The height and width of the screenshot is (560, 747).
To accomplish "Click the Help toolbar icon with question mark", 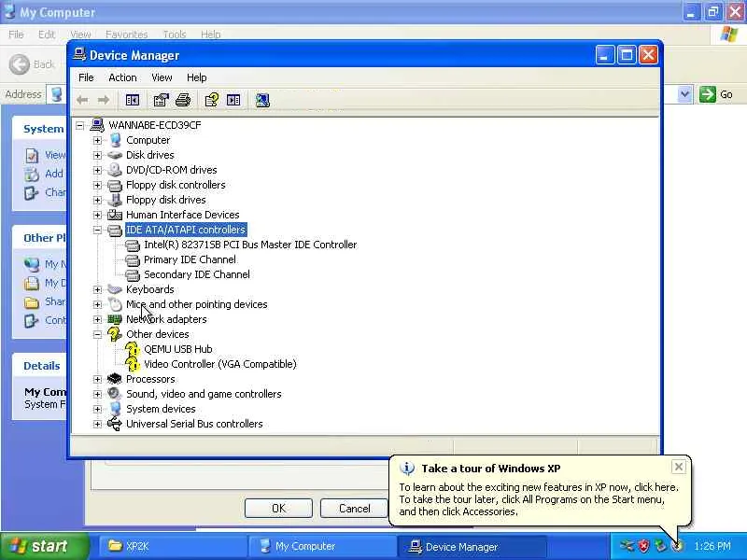I will click(x=212, y=100).
